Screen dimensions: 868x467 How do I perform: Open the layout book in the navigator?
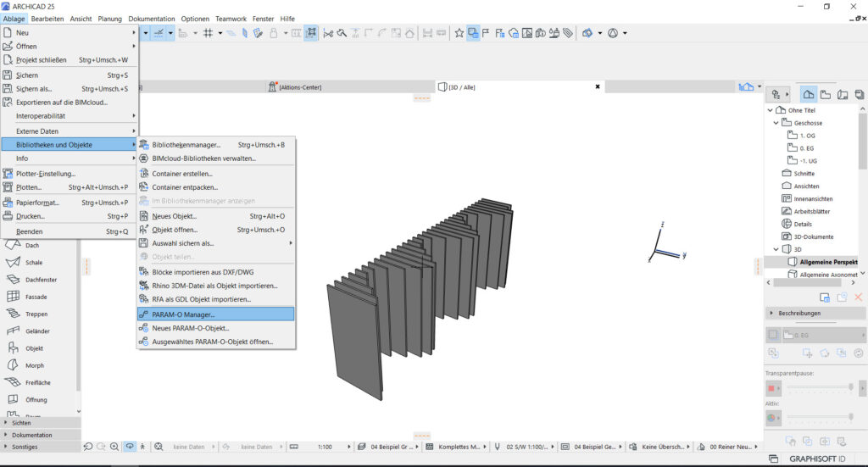[x=843, y=94]
